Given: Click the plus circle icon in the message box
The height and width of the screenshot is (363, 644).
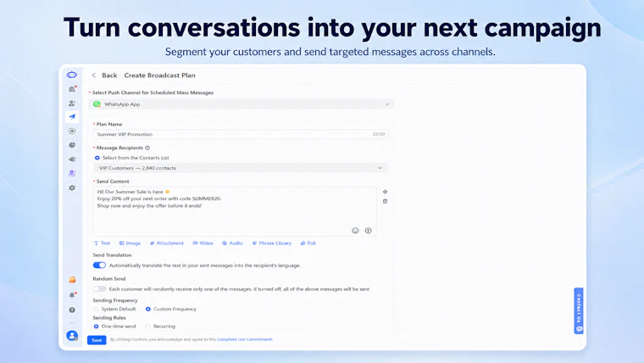Looking at the screenshot, I should tap(368, 231).
